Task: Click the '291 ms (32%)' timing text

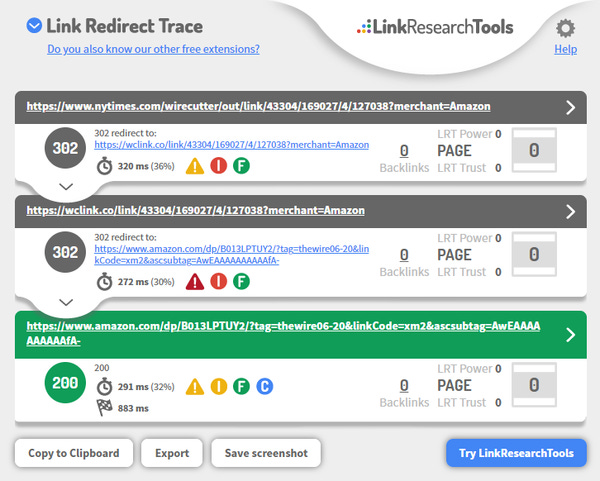Action: coord(146,387)
